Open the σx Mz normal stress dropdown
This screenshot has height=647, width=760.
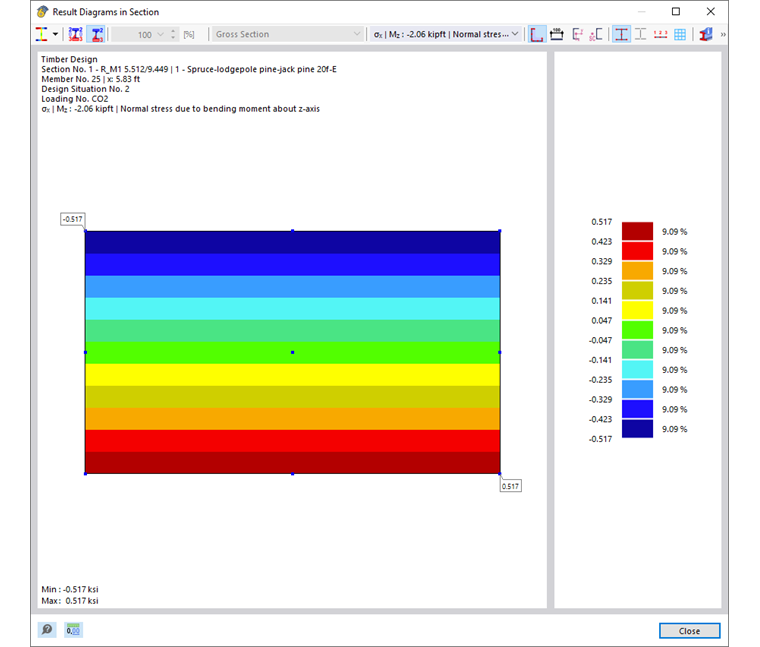pyautogui.click(x=446, y=34)
